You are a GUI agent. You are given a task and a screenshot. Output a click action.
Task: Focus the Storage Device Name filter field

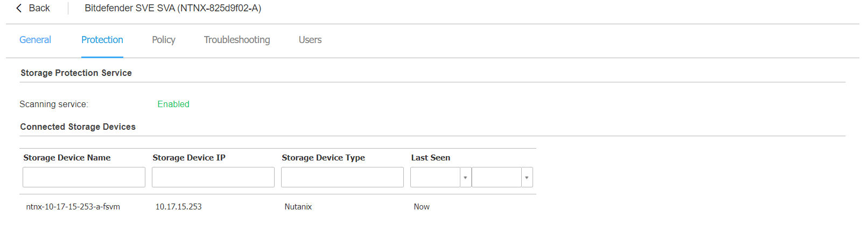coord(84,177)
